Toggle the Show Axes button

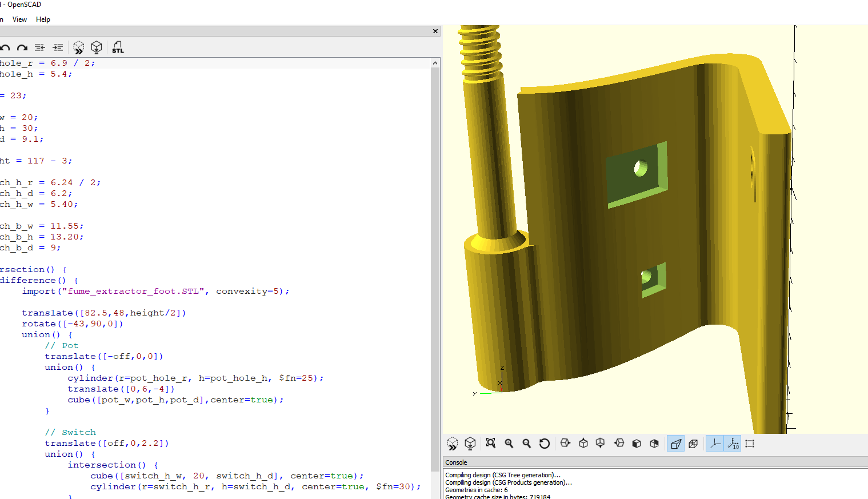coord(715,444)
